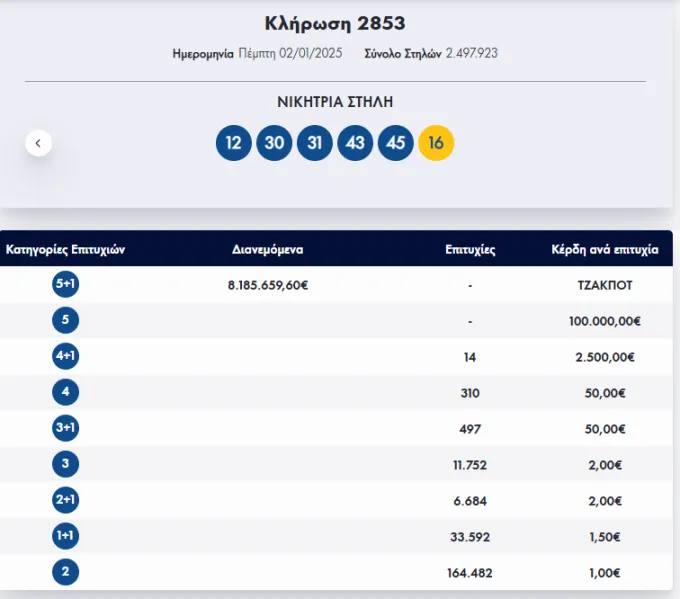Click the 5+1 category badge

[x=65, y=284]
